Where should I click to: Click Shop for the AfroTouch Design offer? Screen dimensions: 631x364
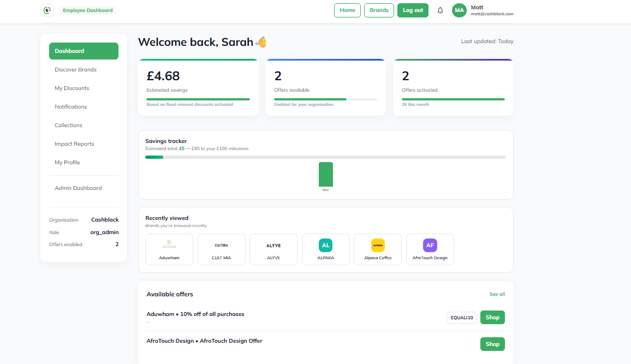tap(492, 344)
